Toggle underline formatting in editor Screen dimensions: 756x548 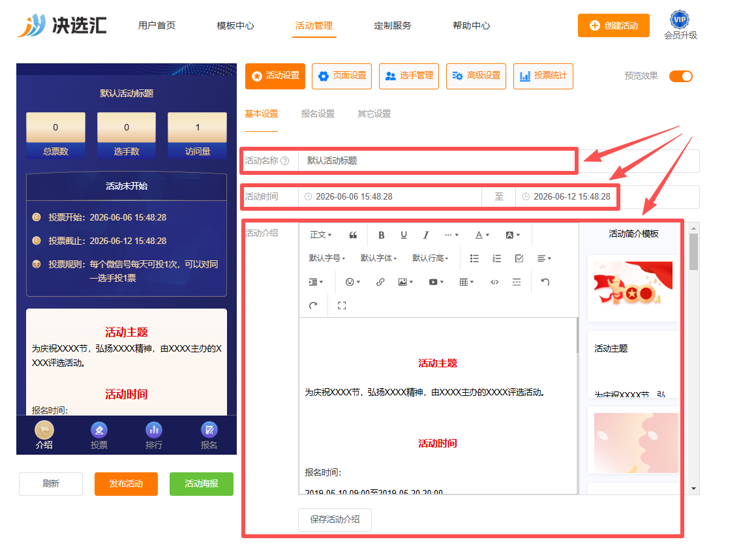click(x=404, y=235)
